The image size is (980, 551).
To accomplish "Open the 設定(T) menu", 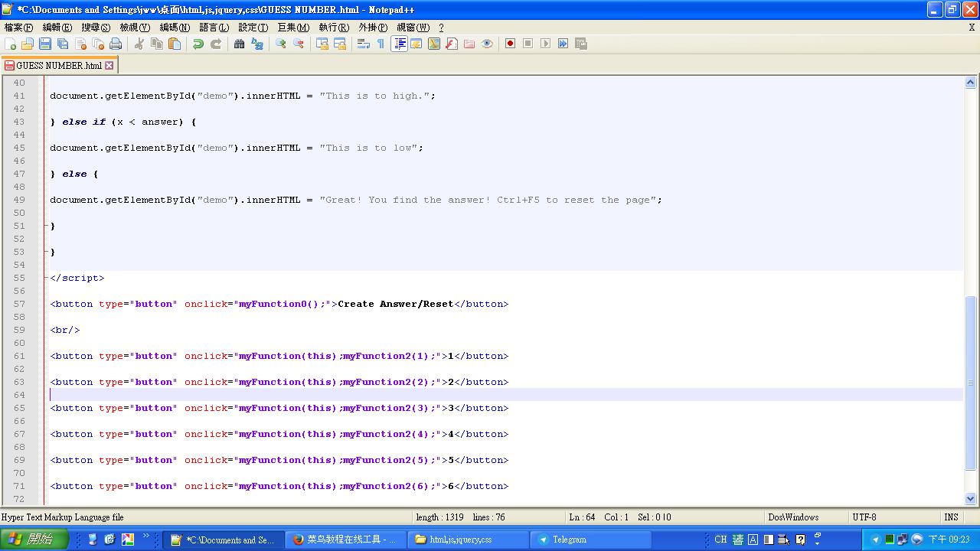I will pyautogui.click(x=253, y=28).
